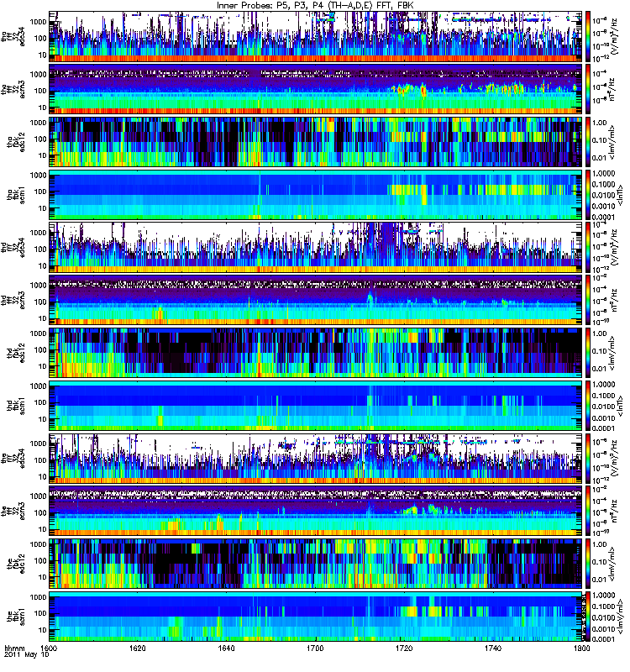Click the 'tha fff 32 scm3' y-axis label

pos(13,90)
